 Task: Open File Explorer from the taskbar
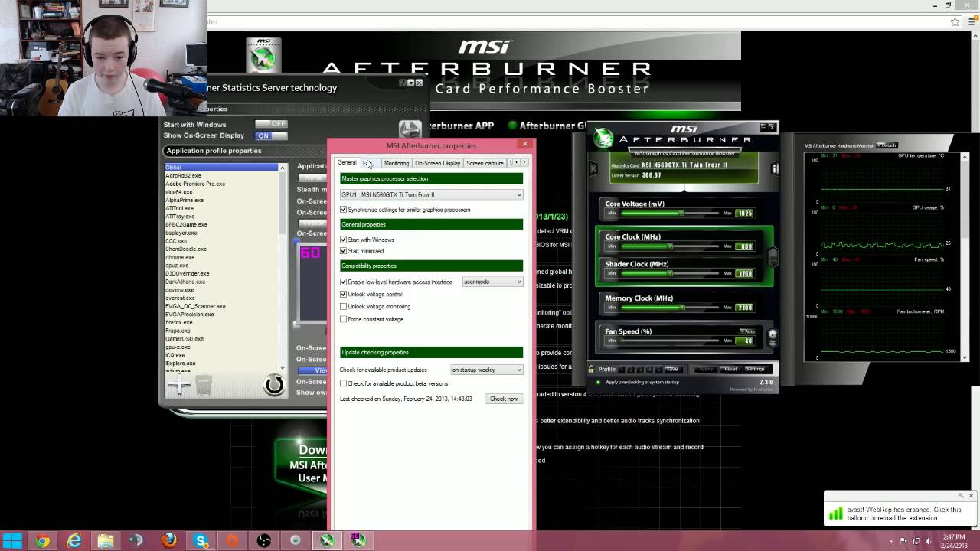(x=106, y=541)
